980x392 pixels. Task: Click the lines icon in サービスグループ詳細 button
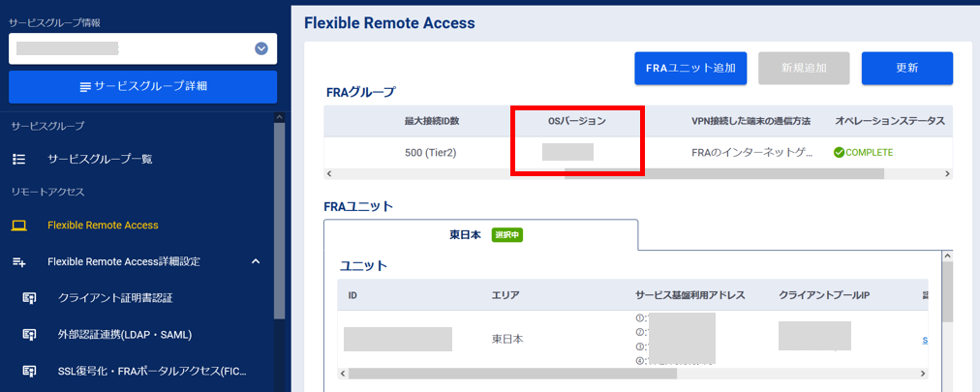click(x=86, y=87)
